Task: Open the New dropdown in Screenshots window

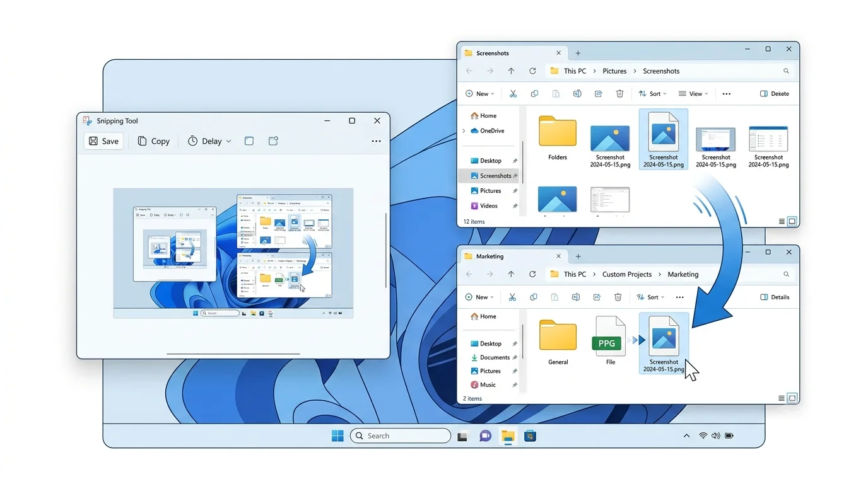Action: click(x=480, y=93)
